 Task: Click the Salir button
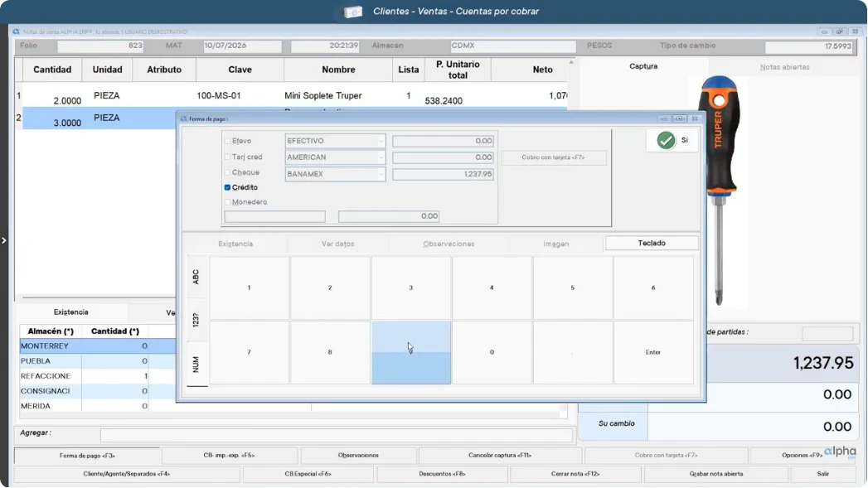[823, 474]
